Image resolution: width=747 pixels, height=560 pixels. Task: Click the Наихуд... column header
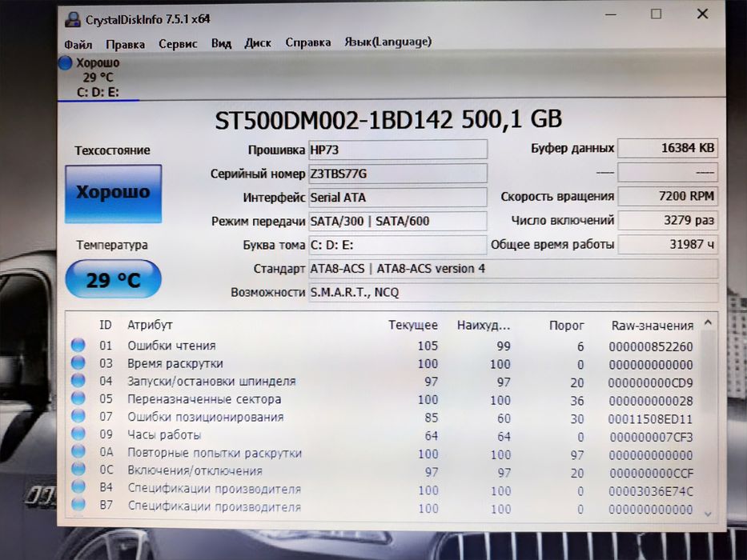(x=483, y=326)
